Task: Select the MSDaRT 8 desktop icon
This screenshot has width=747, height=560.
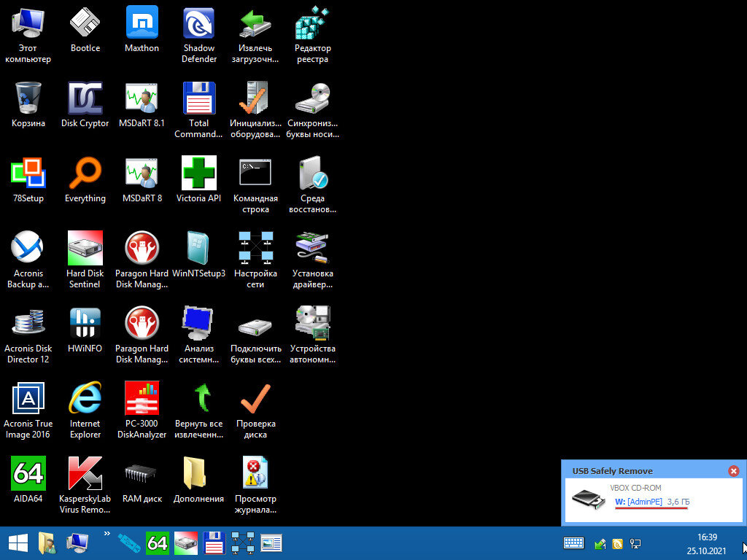Action: [x=142, y=180]
